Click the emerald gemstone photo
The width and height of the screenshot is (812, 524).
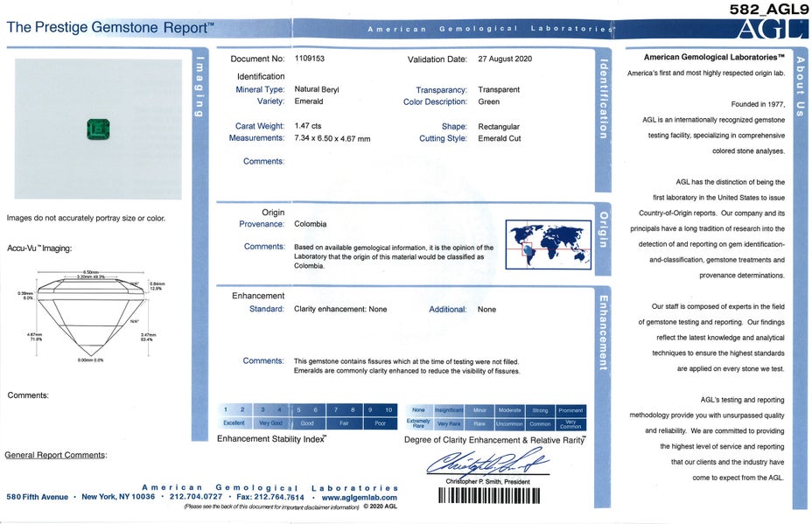pos(98,130)
